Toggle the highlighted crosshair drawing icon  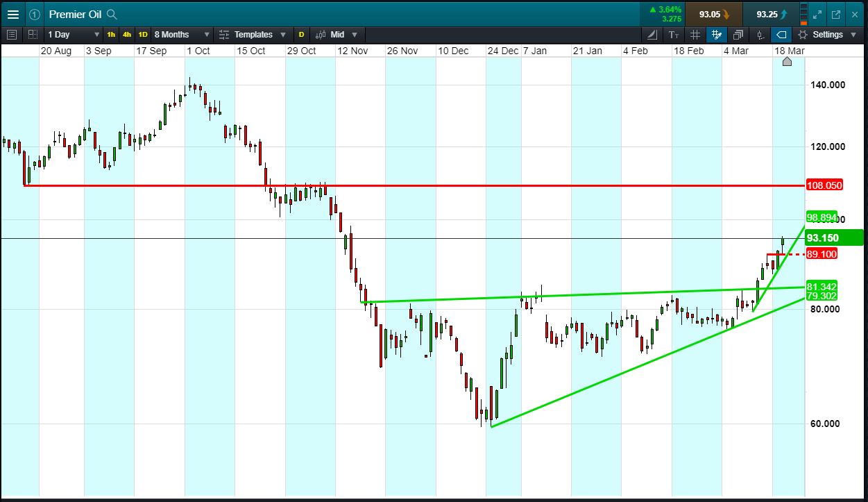coord(717,34)
